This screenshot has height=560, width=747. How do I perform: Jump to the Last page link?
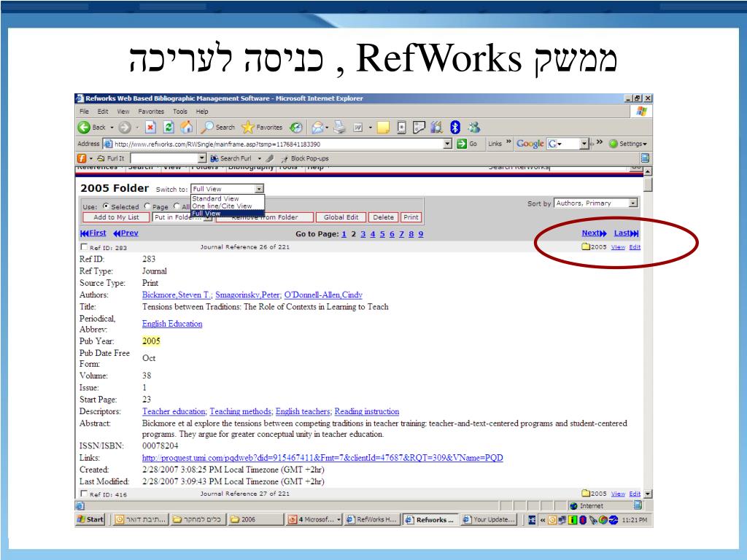click(x=626, y=233)
